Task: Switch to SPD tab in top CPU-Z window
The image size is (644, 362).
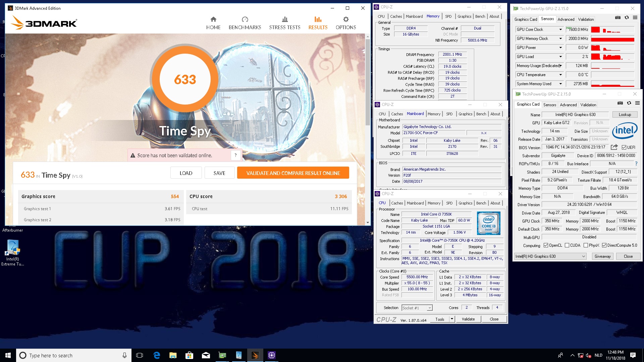Action: (x=448, y=16)
